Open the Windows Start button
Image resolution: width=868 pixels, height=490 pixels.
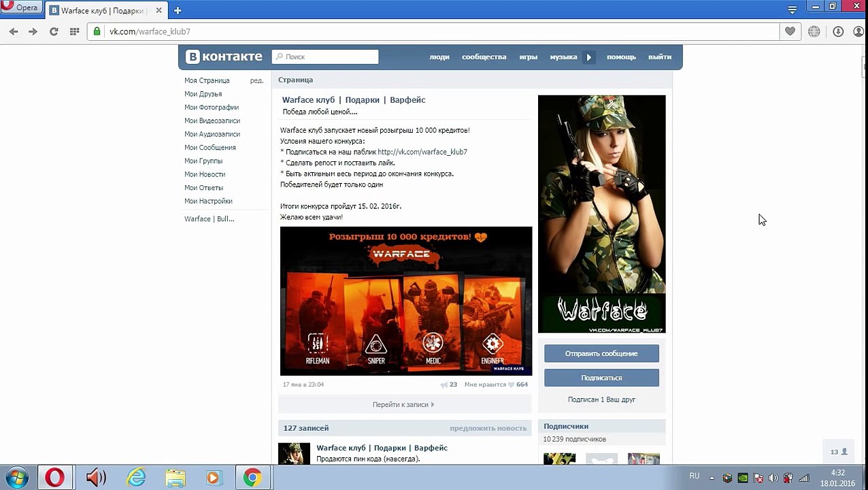[16, 478]
